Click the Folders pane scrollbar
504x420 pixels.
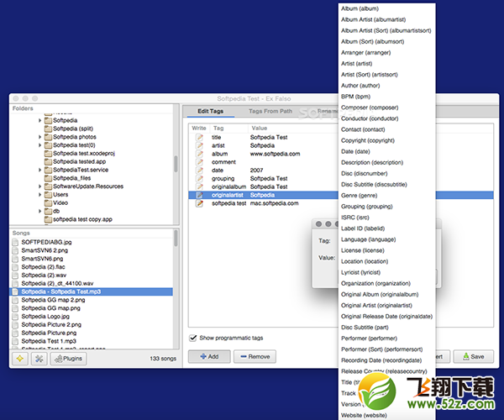coord(176,164)
